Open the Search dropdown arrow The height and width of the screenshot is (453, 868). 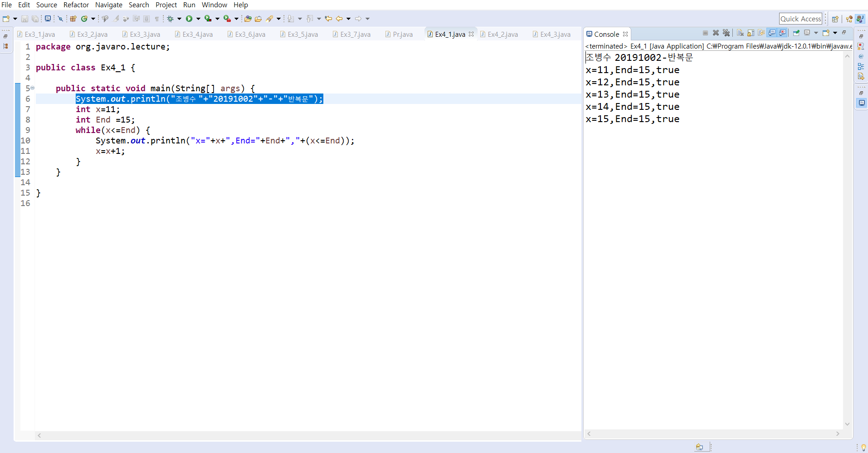278,19
